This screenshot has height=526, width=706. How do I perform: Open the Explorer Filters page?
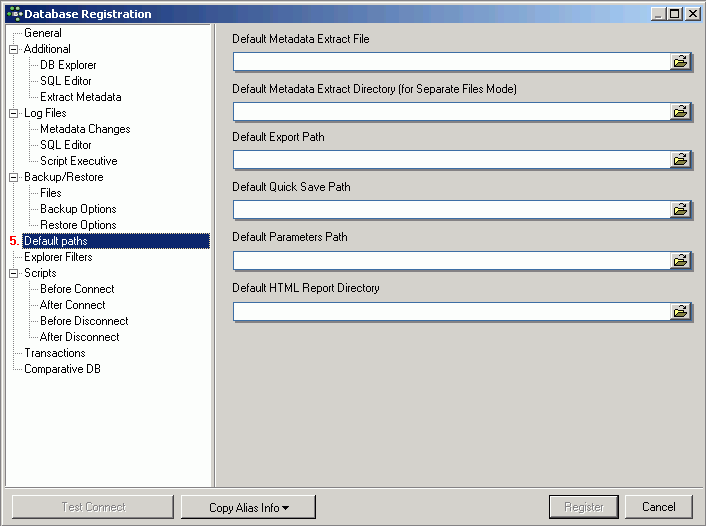[58, 257]
